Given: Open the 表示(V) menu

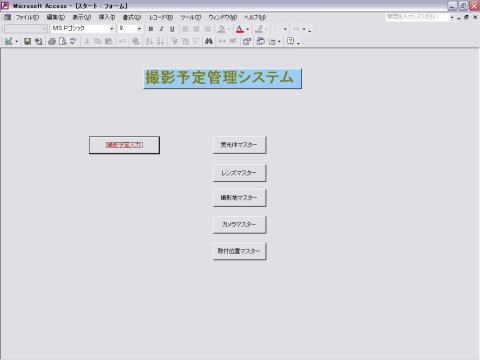Looking at the screenshot, I should coord(82,17).
